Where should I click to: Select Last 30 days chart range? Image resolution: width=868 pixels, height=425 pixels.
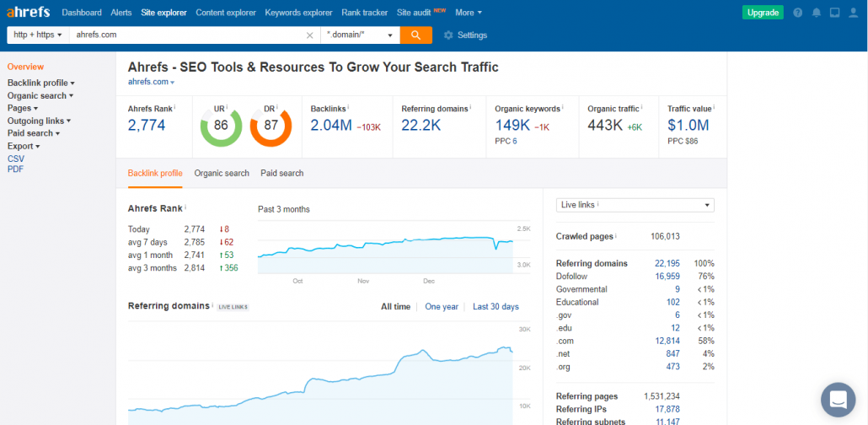click(496, 306)
